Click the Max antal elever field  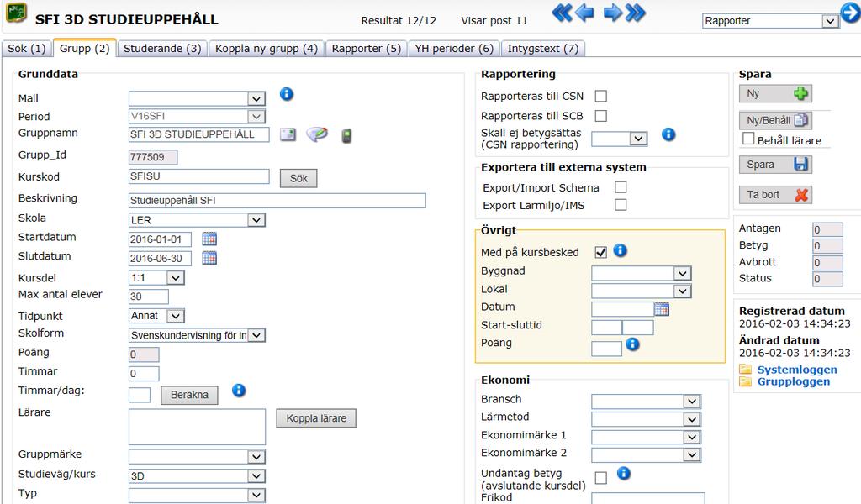point(149,297)
